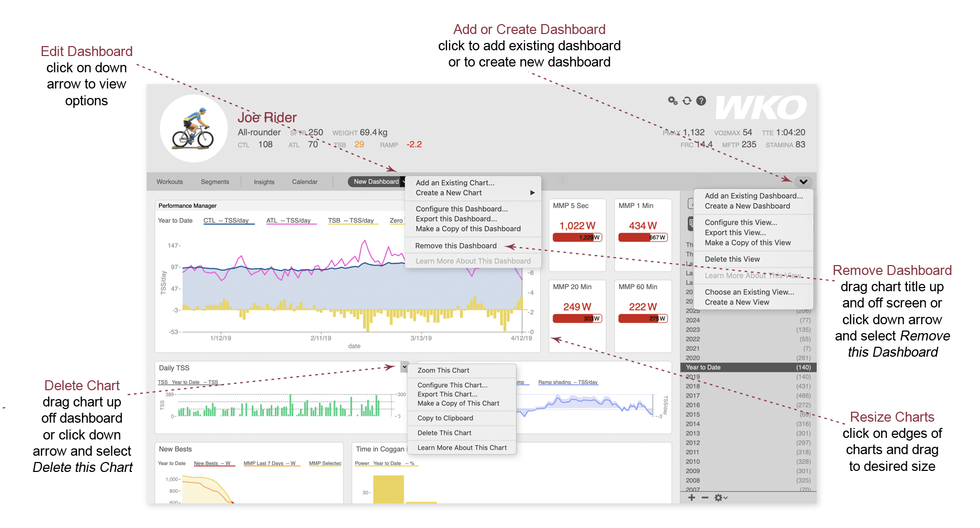The height and width of the screenshot is (528, 980).
Task: Select Learn More About This Chart
Action: [462, 447]
